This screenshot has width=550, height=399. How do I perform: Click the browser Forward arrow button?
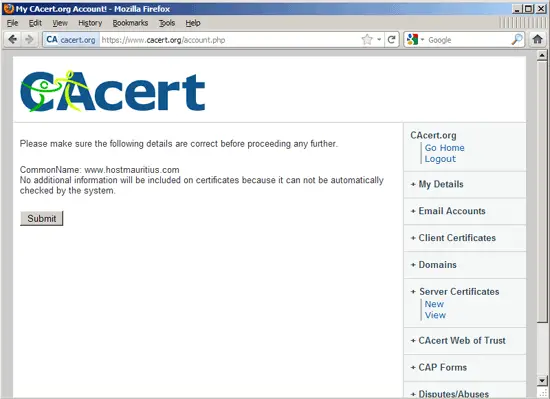pos(29,40)
